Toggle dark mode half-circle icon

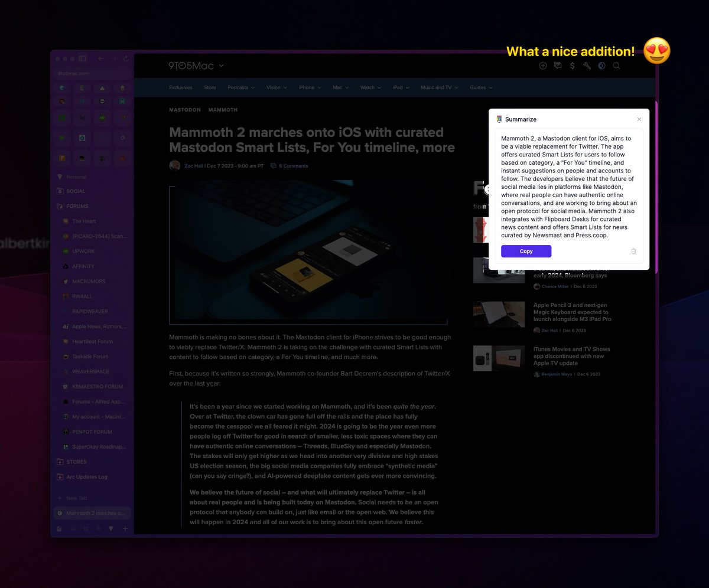pos(602,66)
